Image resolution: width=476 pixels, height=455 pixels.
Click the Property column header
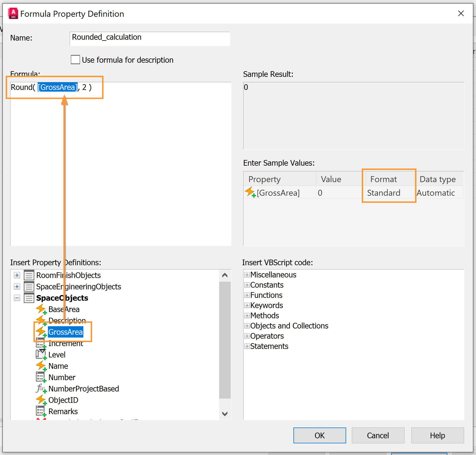[280, 179]
